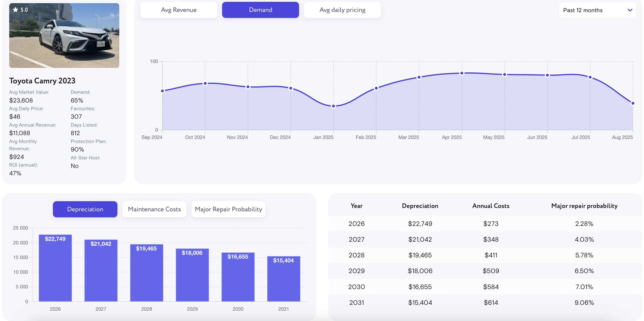644x321 pixels.
Task: Click the Apr 2025 demand data point
Action: click(462, 73)
